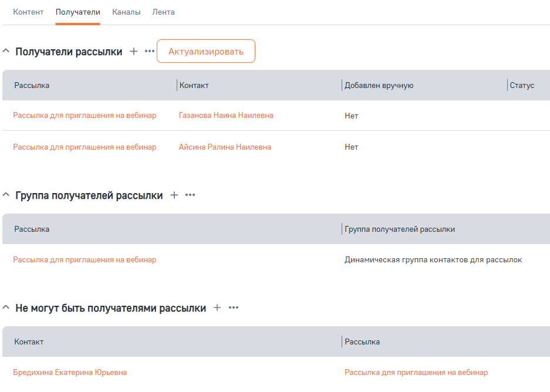Click Контакт header in excluded recipients table

29,342
